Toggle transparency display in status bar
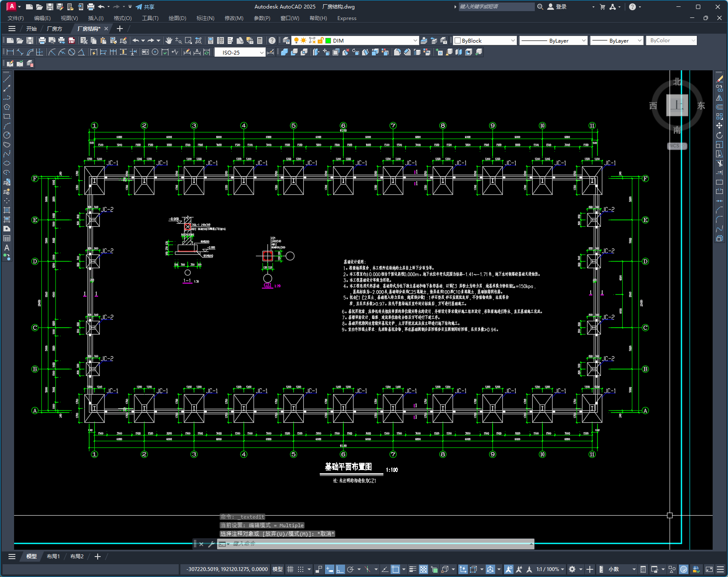This screenshot has height=577, width=728. click(x=423, y=569)
